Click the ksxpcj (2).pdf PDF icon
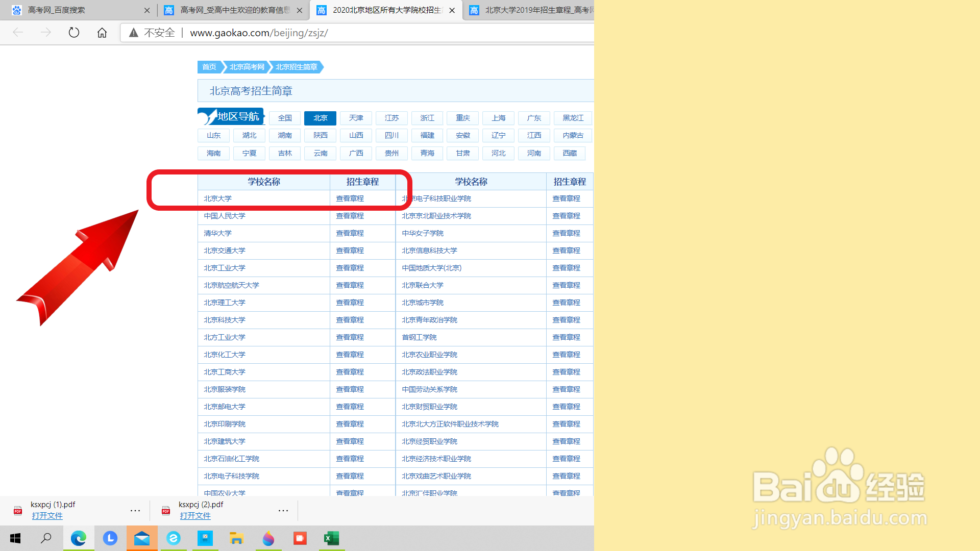This screenshot has height=551, width=980. [166, 510]
